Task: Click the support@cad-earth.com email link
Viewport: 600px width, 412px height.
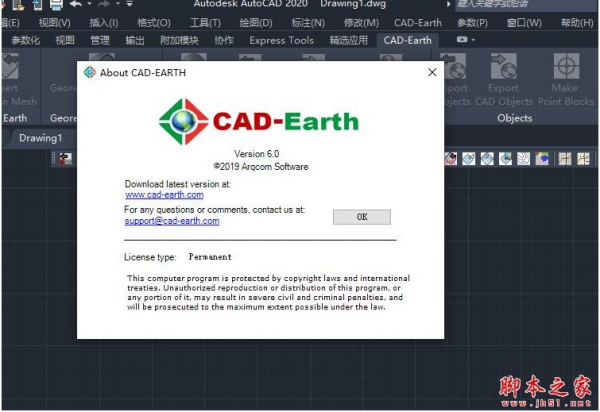Action: click(x=172, y=221)
